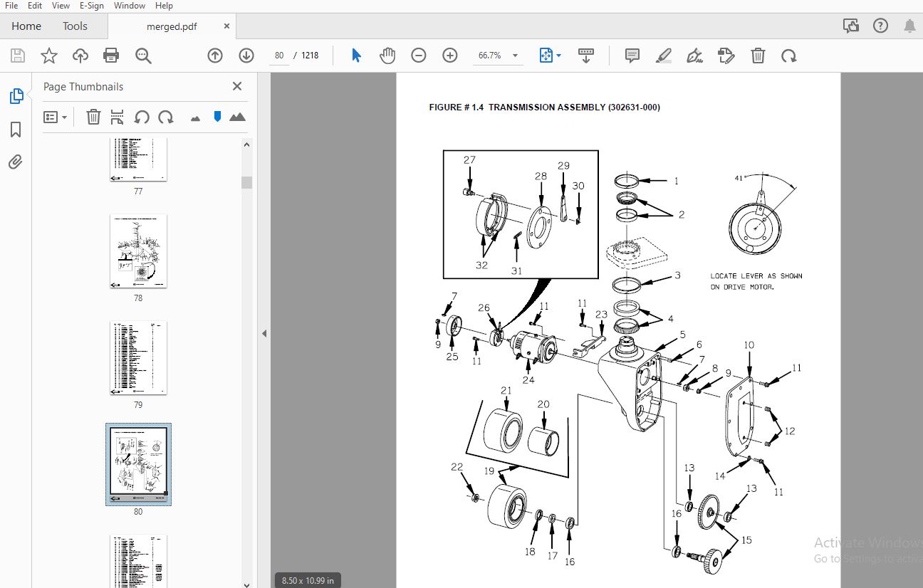This screenshot has width=923, height=588.
Task: Expand fit page tool dropdown arrow
Action: [559, 56]
